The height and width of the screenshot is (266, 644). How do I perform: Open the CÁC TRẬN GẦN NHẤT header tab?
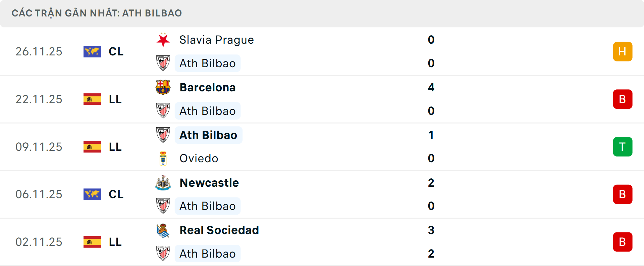97,13
